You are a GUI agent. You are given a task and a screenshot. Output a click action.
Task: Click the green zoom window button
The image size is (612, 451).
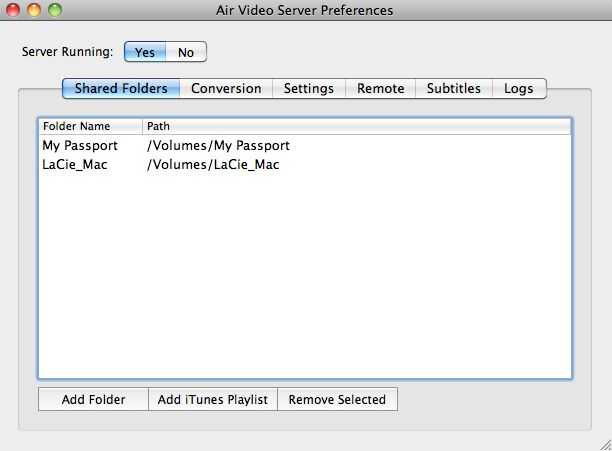[x=55, y=10]
